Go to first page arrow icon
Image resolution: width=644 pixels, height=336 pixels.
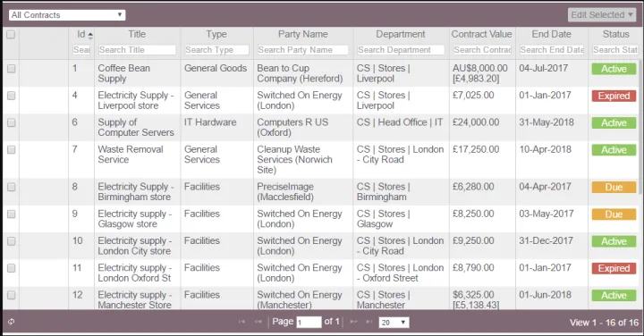tap(241, 322)
